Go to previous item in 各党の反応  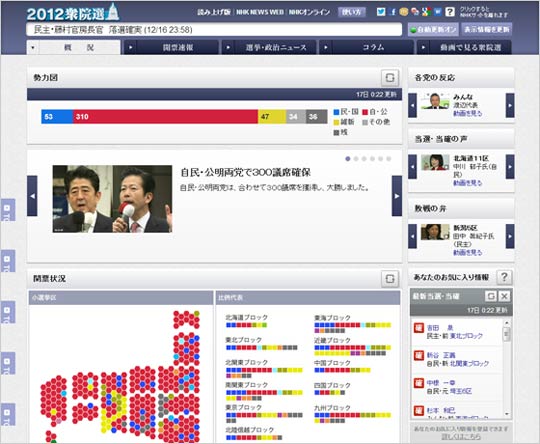pos(413,105)
